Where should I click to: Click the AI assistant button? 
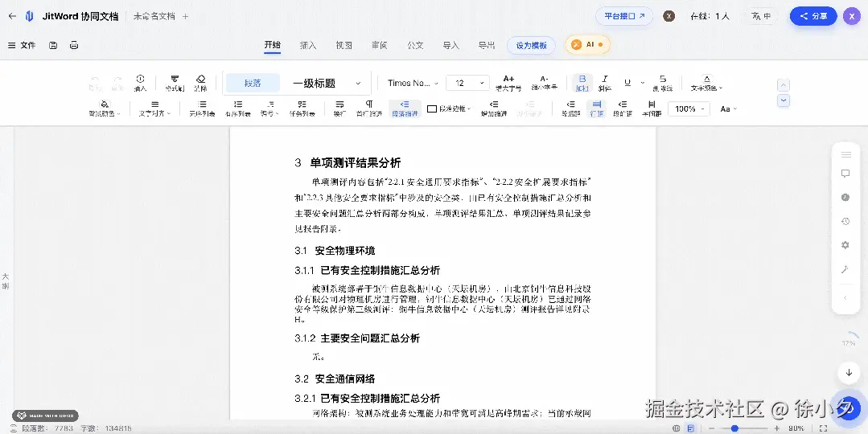pos(587,45)
